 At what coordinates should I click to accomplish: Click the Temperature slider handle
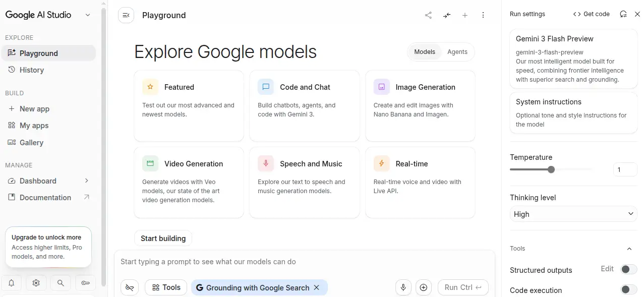(x=551, y=169)
